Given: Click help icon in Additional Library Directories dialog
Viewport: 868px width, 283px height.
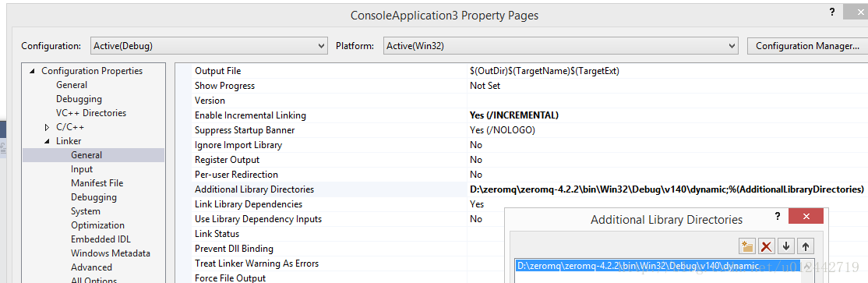Looking at the screenshot, I should click(777, 217).
